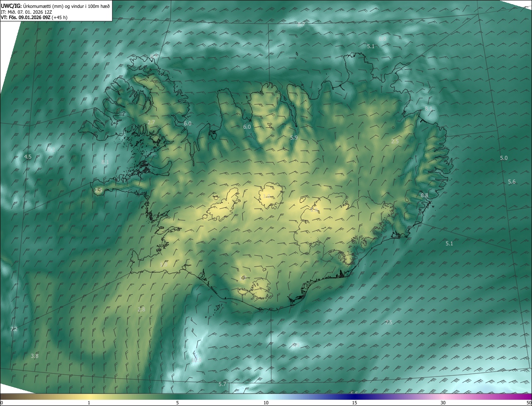Click the colour scale at the 1 mm mark
The width and height of the screenshot is (532, 406).
click(89, 397)
